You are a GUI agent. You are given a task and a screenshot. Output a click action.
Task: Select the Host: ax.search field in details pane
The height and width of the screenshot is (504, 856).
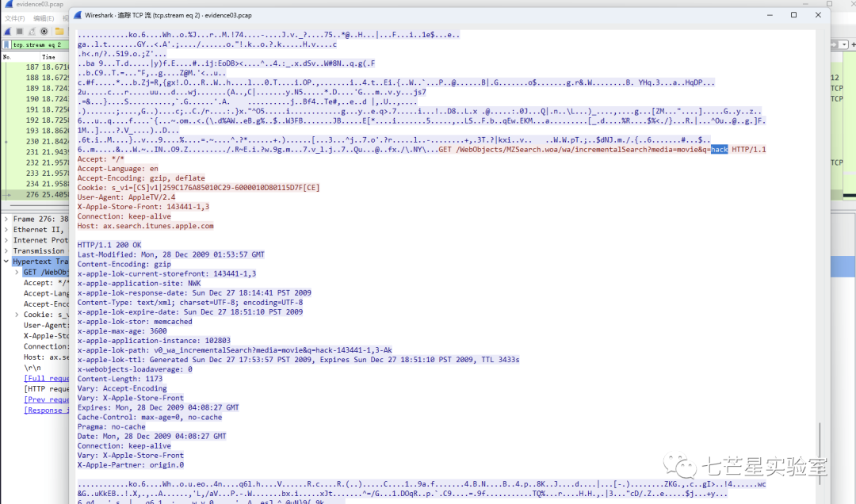click(x=46, y=357)
